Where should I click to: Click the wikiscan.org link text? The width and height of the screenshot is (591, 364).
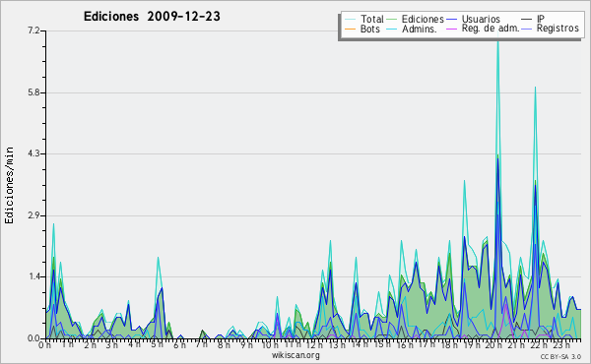click(x=295, y=355)
